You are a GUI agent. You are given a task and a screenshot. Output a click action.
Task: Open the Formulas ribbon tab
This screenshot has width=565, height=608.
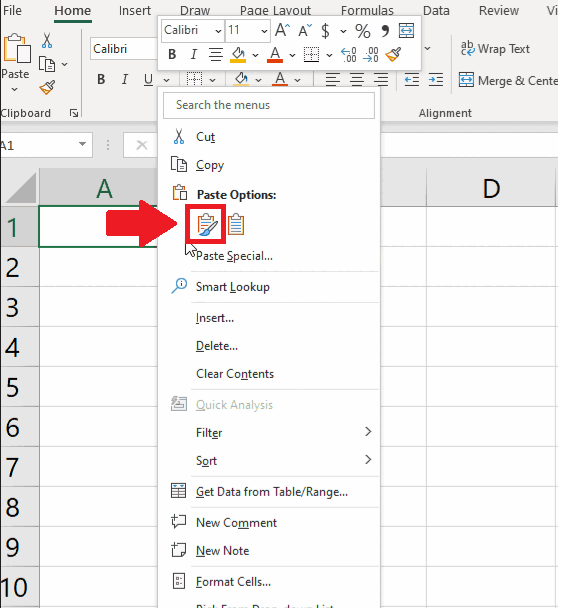point(367,10)
